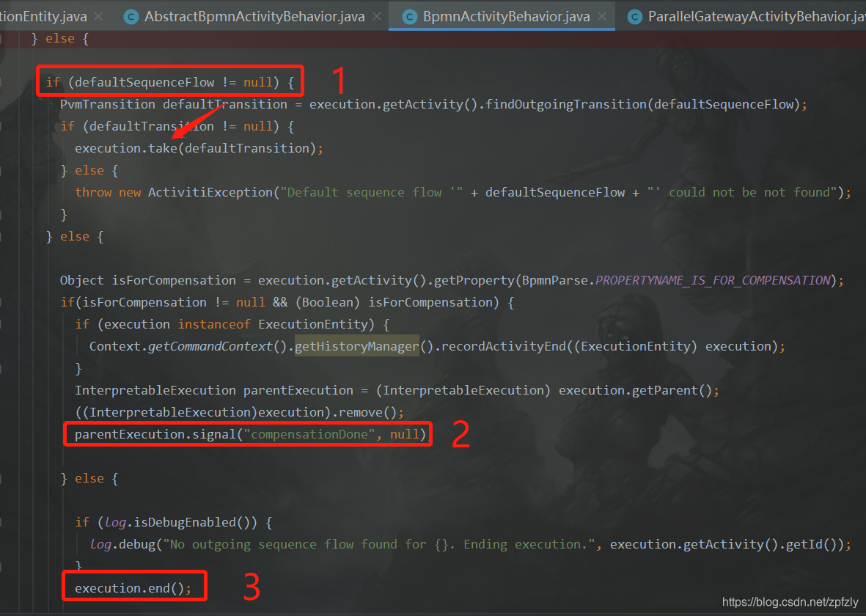This screenshot has width=866, height=616.
Task: Click 'InterpretableExecution parentExecution' declaration
Action: click(x=213, y=390)
